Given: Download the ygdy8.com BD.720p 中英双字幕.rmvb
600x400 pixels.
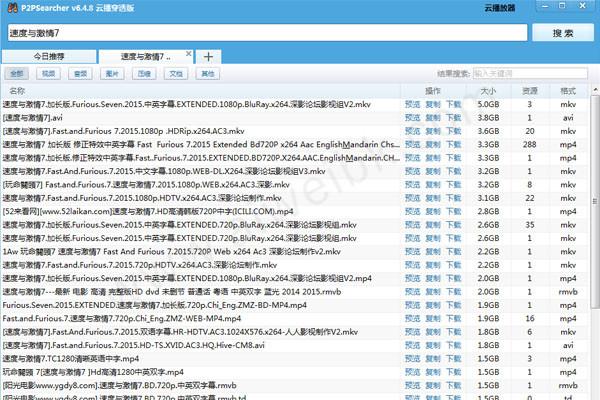Looking at the screenshot, I should (x=454, y=385).
